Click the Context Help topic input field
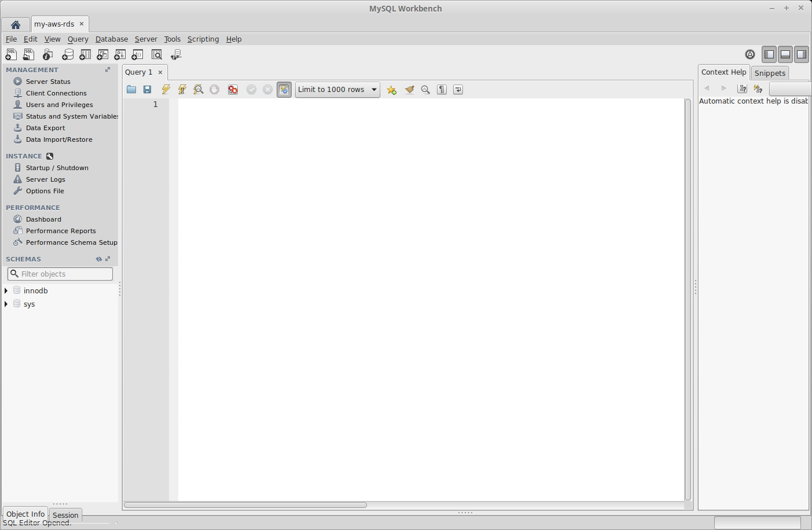The width and height of the screenshot is (812, 530). (790, 89)
